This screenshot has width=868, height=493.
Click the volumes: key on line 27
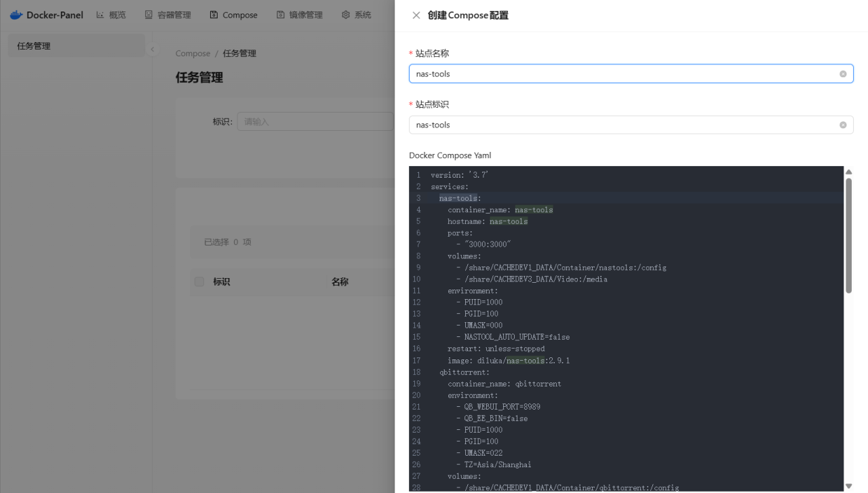coord(465,476)
